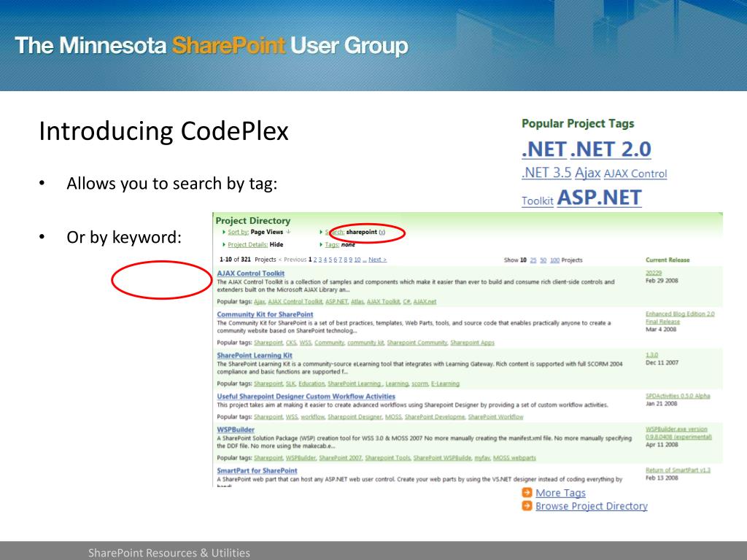
Task: Click the Sharepoint Tools tag link
Action: click(x=388, y=458)
